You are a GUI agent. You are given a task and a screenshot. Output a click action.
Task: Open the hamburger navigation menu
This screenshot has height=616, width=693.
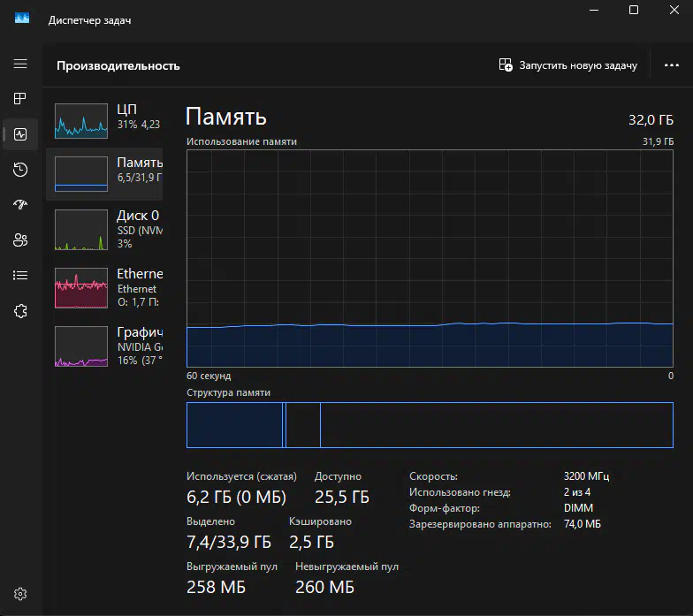click(20, 64)
